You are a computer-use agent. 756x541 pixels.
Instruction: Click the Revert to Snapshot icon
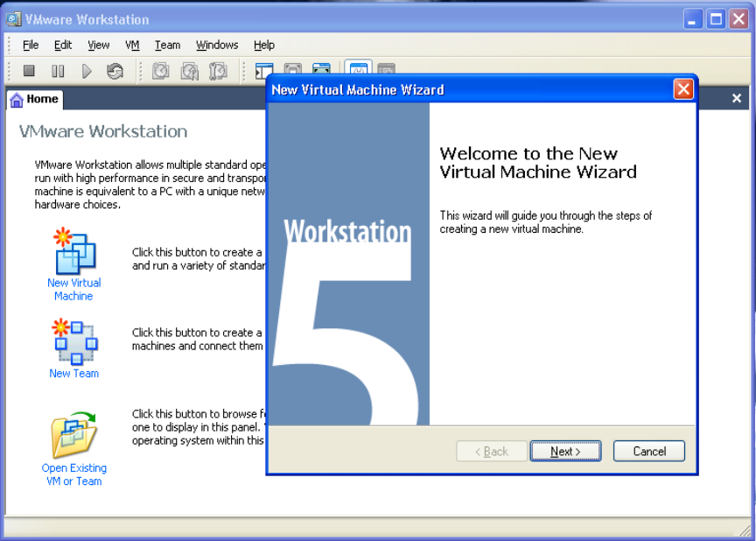[189, 72]
